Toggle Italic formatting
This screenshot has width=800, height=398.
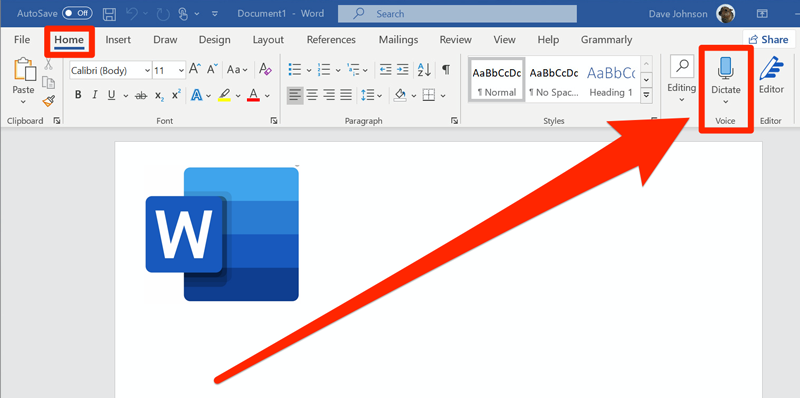94,95
